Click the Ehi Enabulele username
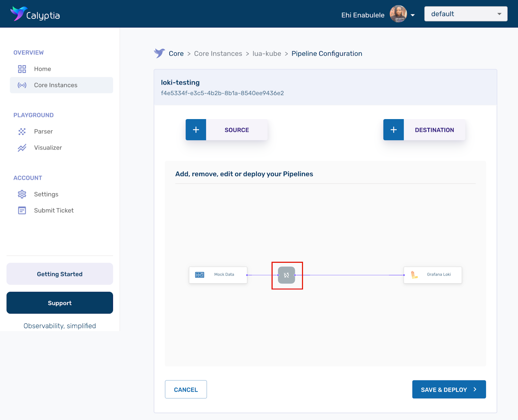 (x=363, y=15)
